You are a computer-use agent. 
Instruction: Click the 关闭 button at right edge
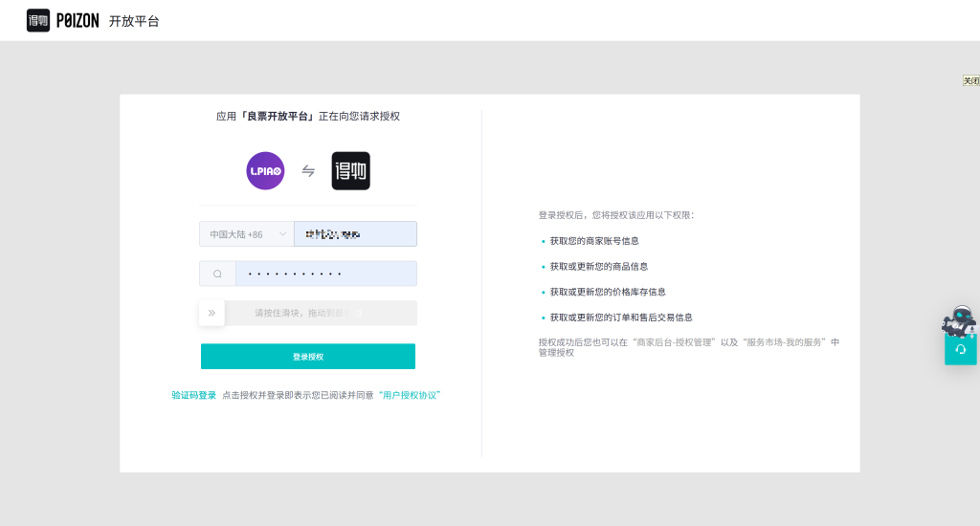click(971, 80)
